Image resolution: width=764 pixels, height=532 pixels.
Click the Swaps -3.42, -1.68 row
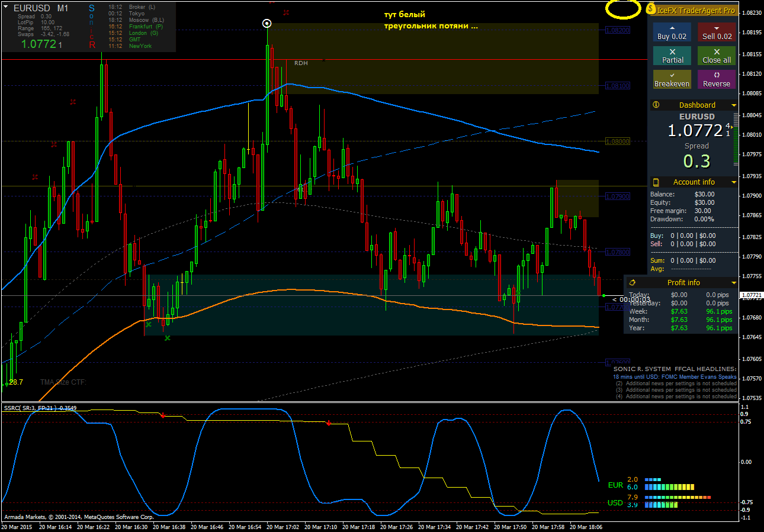pos(43,34)
